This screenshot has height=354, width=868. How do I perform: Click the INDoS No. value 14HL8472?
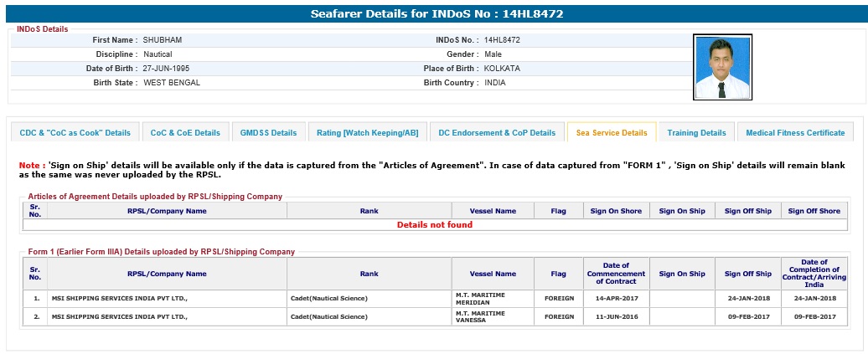[x=502, y=39]
